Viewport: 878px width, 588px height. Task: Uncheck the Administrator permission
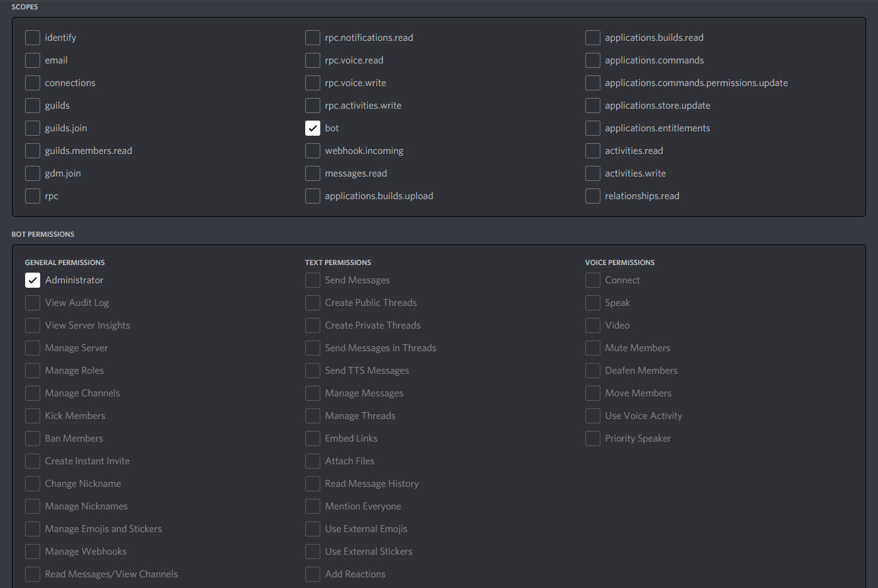[33, 280]
